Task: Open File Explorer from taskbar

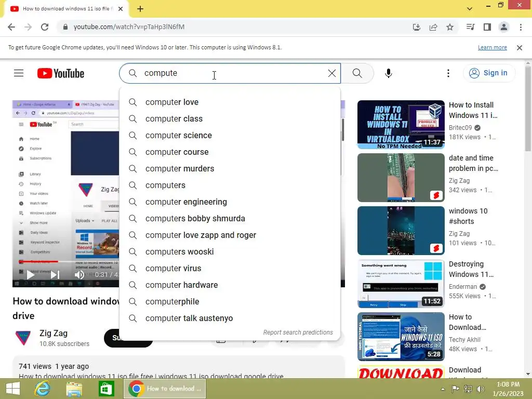Action: pyautogui.click(x=74, y=389)
